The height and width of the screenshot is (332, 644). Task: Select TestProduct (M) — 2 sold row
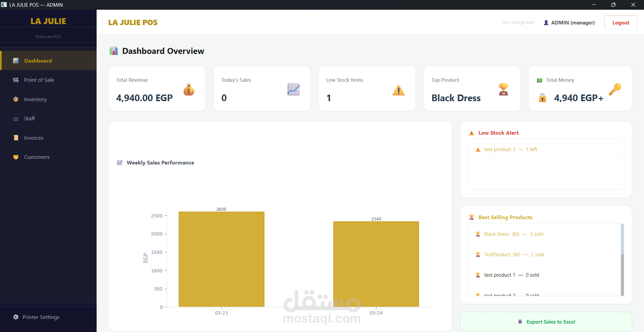[x=544, y=255]
